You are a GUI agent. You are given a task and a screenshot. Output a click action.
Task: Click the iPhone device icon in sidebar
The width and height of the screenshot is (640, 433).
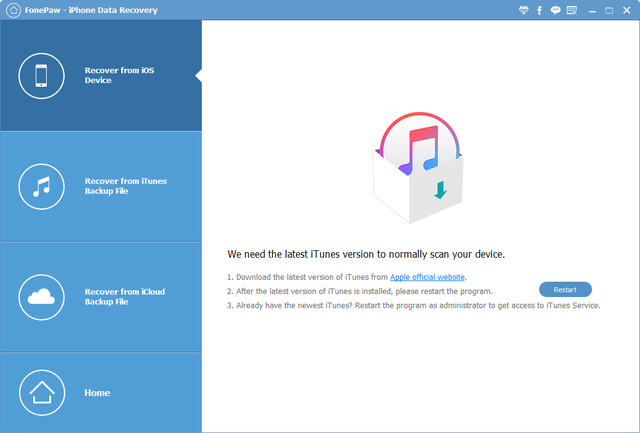(x=42, y=76)
